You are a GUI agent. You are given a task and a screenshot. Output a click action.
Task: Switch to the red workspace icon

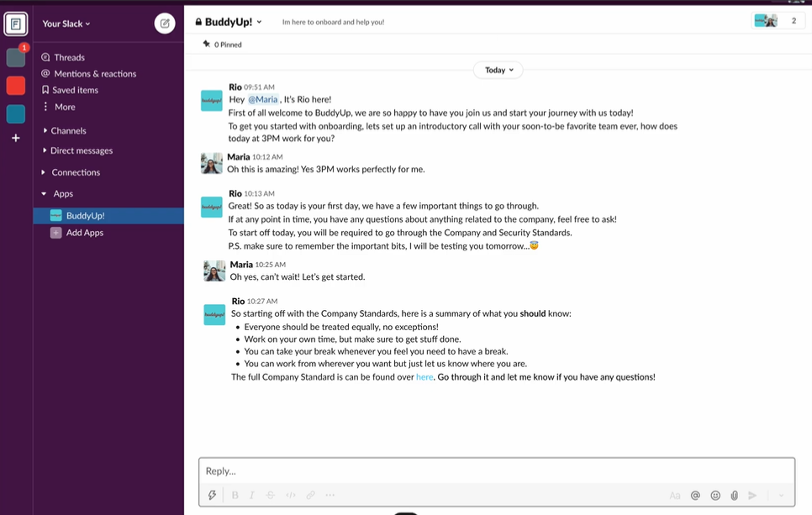tap(16, 86)
